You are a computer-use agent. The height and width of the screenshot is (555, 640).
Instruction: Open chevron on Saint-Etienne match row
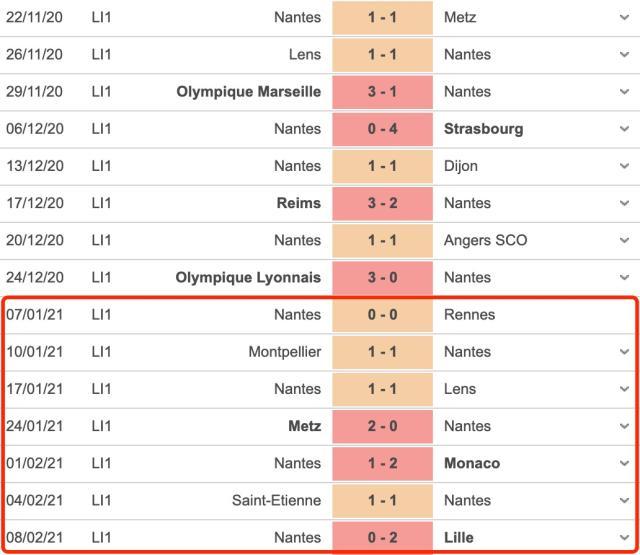click(x=624, y=500)
